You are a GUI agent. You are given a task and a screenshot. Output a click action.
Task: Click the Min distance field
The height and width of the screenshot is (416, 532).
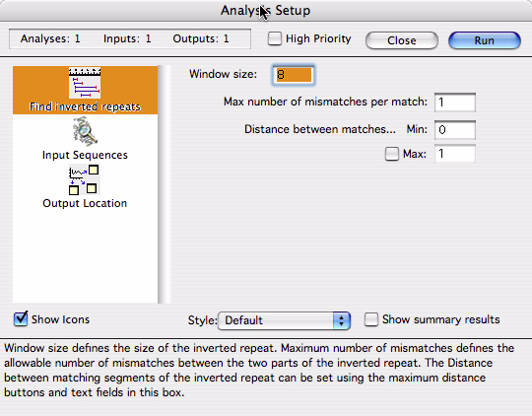(x=455, y=130)
